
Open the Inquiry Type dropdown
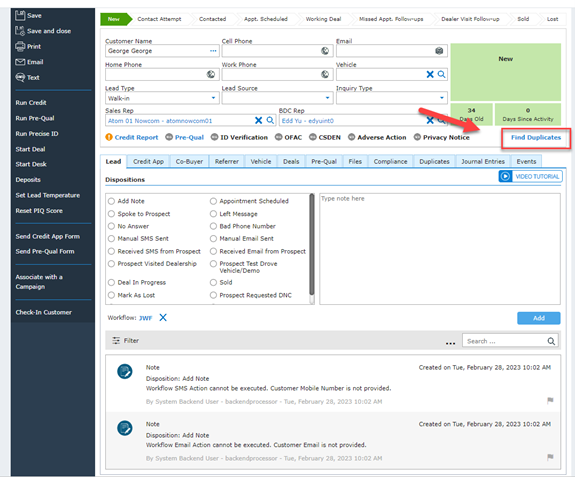pyautogui.click(x=442, y=98)
